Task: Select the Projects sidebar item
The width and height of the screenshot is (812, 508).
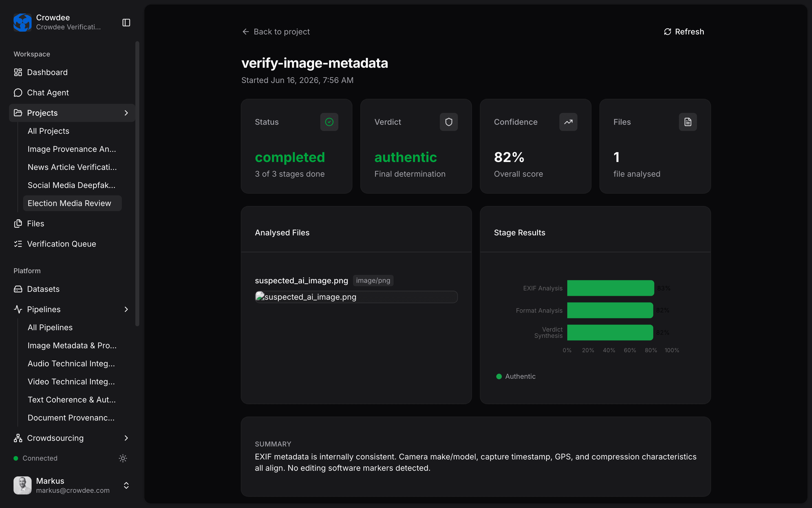Action: pos(72,113)
